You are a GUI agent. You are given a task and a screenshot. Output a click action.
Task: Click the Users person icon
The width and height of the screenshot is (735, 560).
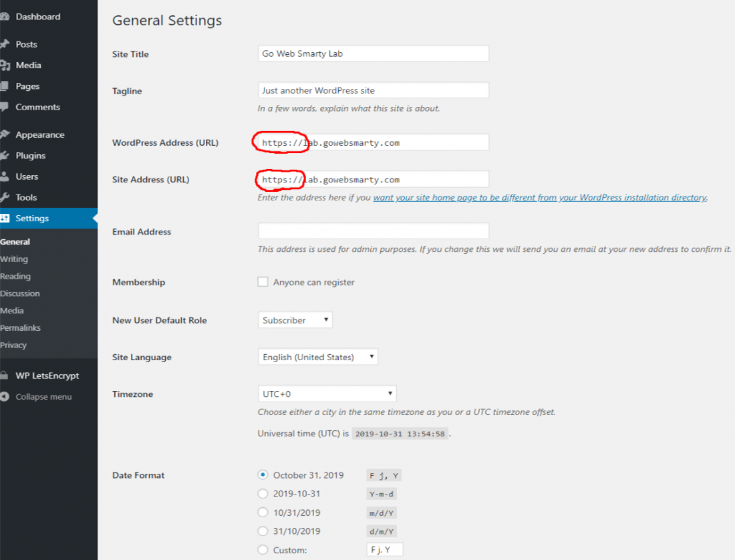(x=4, y=176)
